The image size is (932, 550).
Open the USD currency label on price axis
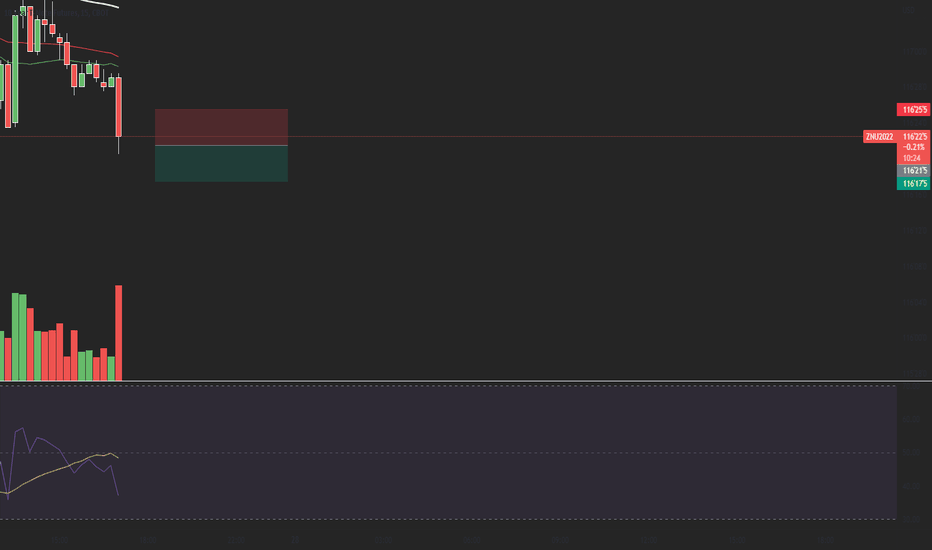(909, 10)
